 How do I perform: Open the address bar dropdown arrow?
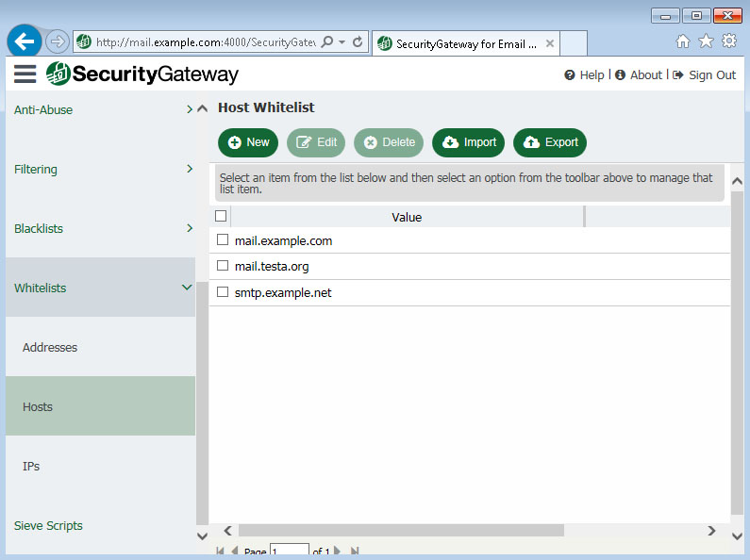[342, 42]
